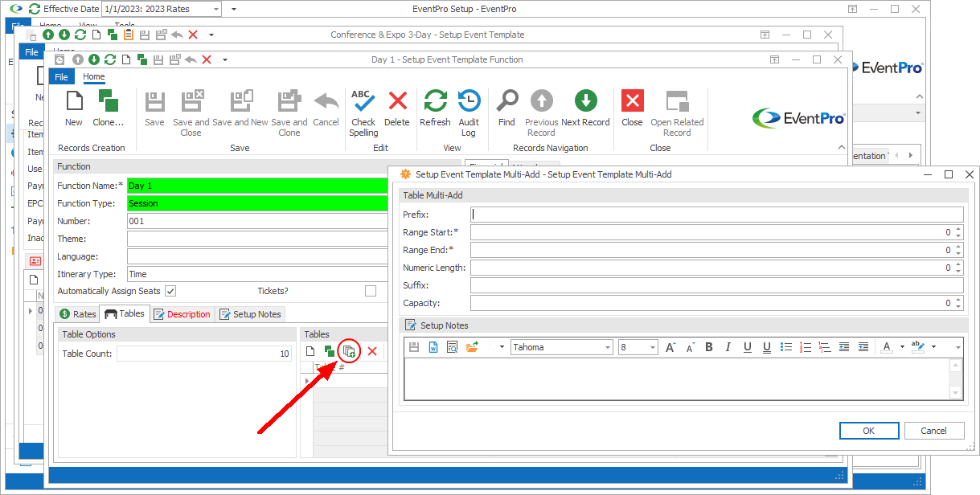Click New record in the ribbon

(74, 108)
